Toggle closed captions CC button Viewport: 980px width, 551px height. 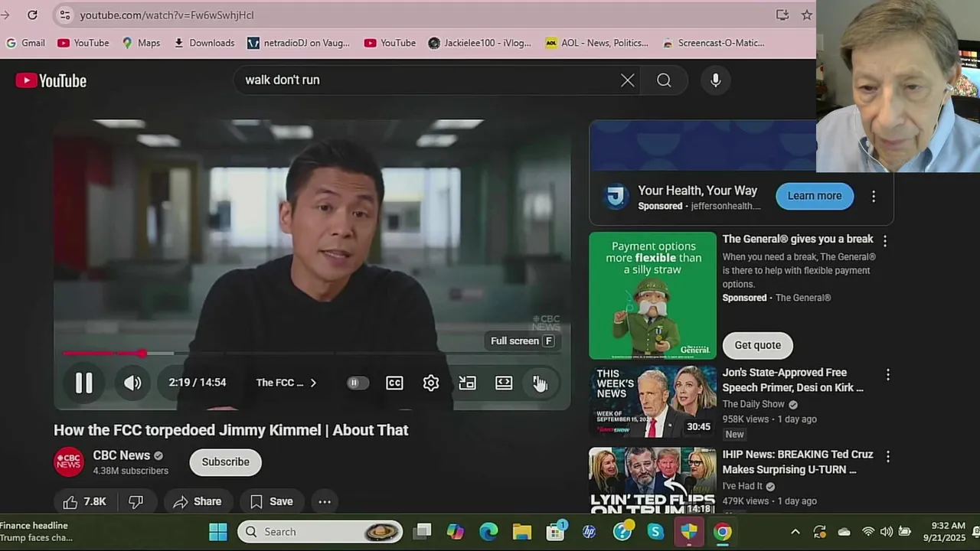click(394, 383)
